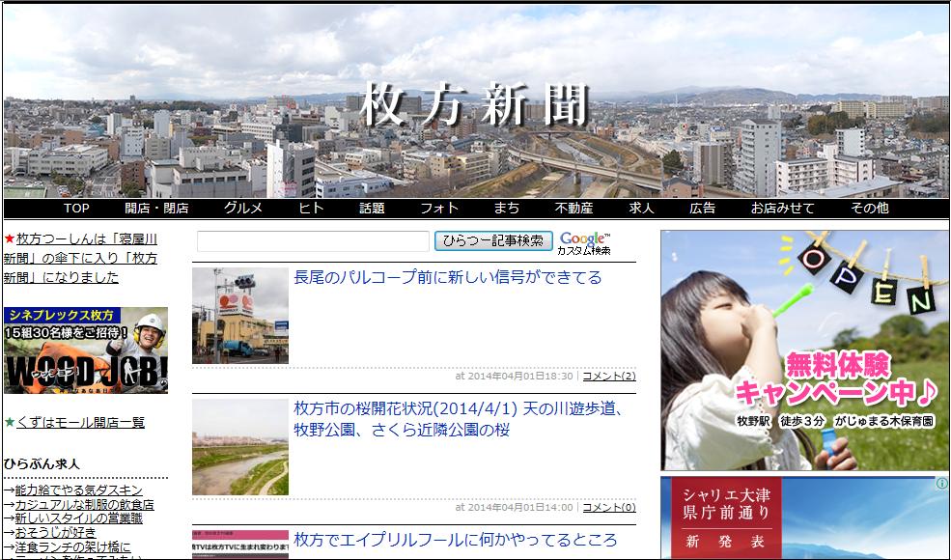Click the ひらつー記事検索 search button

493,240
